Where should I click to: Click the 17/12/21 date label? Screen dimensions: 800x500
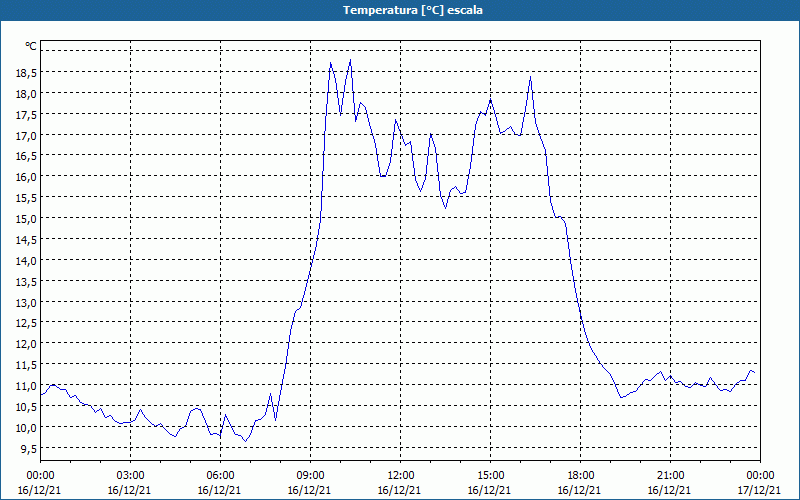point(759,490)
